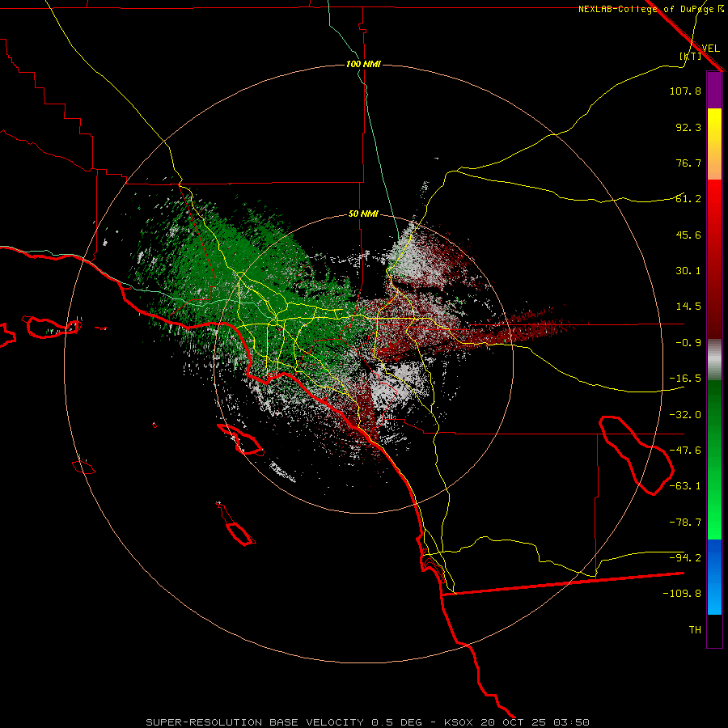Click the VEL product label
This screenshot has width=728, height=728.
coord(710,49)
